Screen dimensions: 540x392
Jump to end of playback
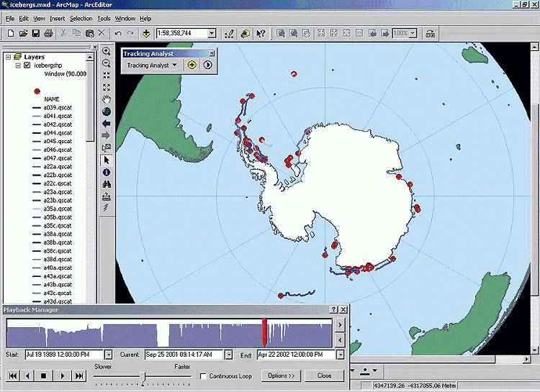coord(78,376)
